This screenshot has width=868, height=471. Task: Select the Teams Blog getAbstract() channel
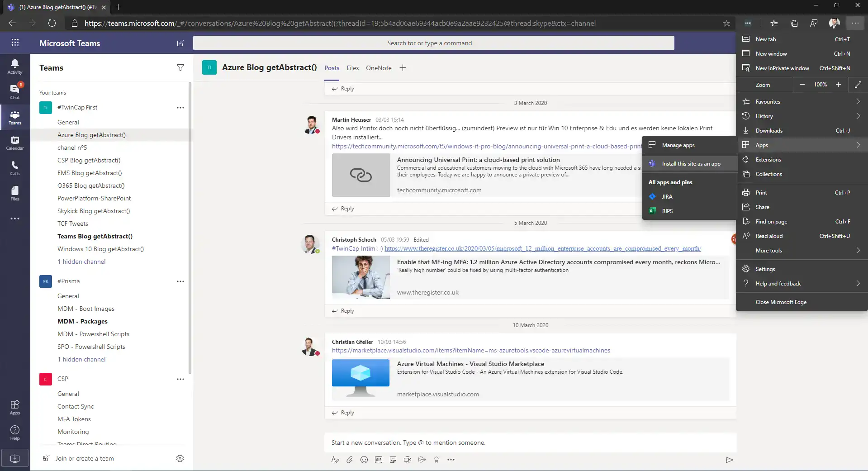tap(95, 236)
